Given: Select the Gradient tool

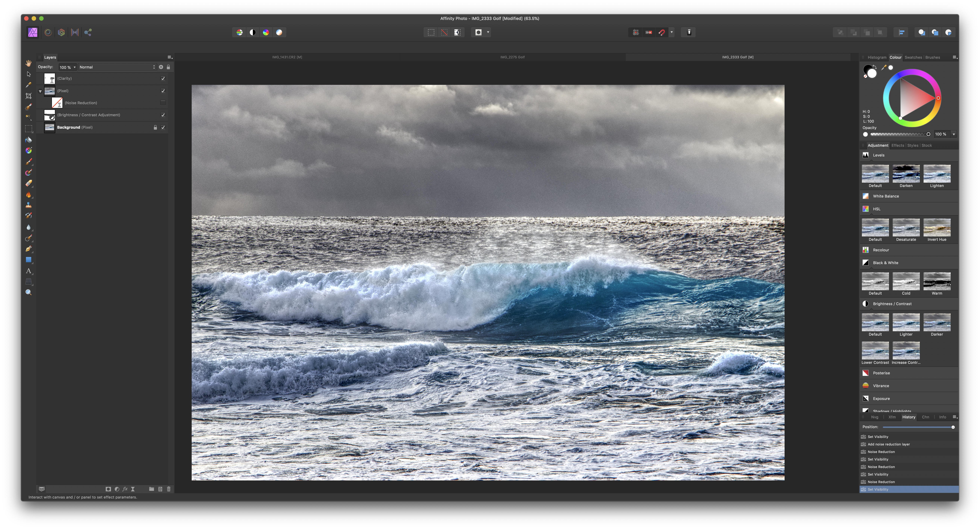Looking at the screenshot, I should 29,151.
